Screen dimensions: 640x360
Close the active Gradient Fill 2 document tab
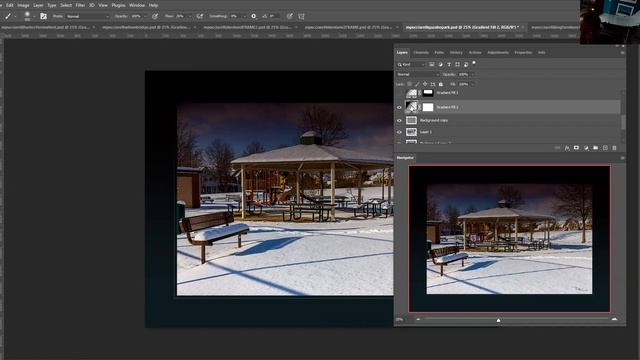pos(523,27)
